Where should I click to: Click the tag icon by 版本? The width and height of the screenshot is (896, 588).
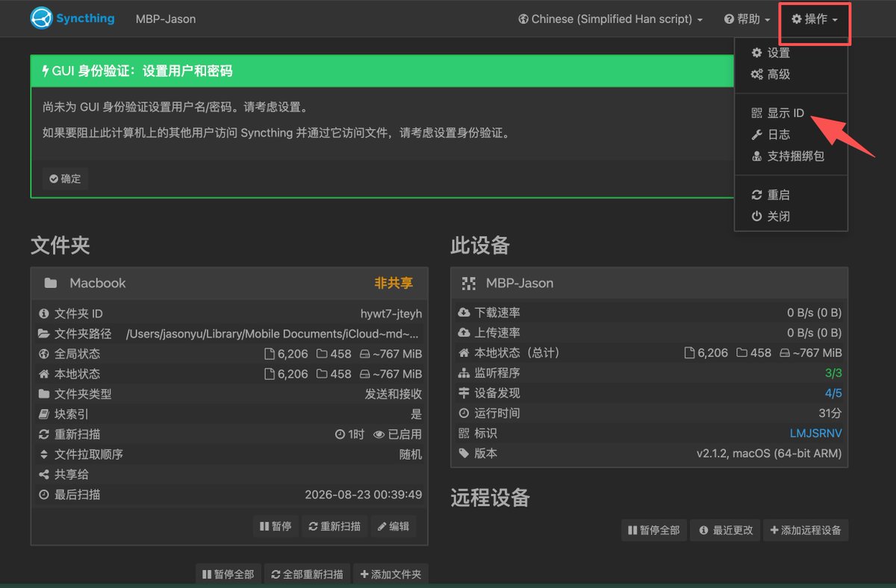(464, 454)
